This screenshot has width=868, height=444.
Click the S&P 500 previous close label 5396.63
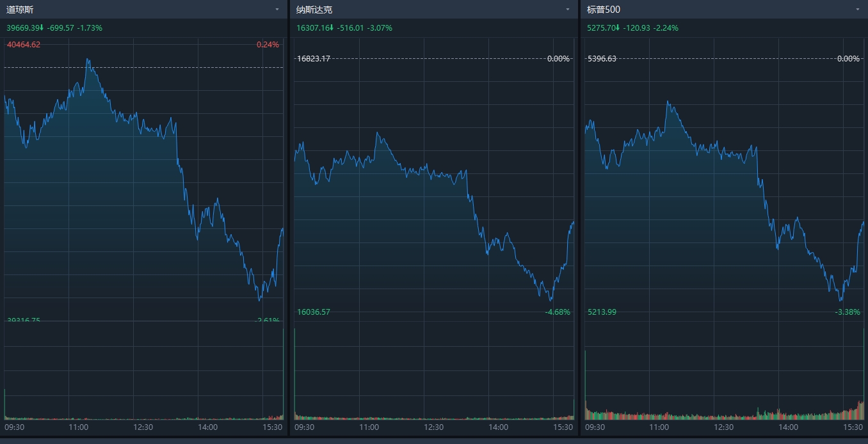tap(602, 59)
